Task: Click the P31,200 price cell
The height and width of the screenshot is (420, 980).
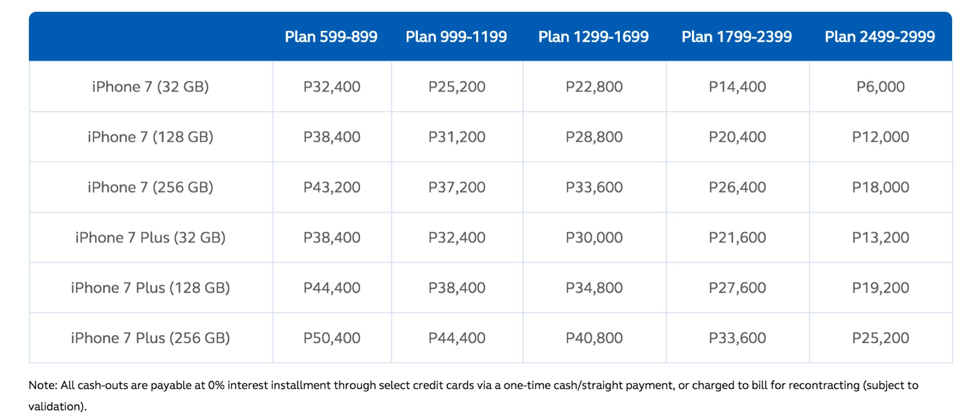Action: (457, 137)
